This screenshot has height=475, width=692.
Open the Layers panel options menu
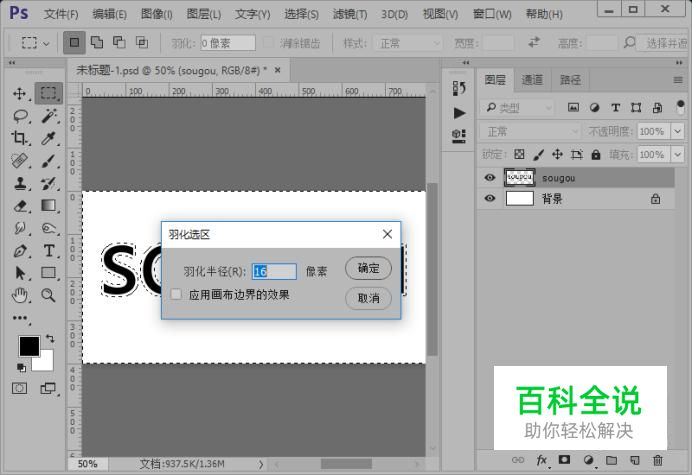point(678,80)
